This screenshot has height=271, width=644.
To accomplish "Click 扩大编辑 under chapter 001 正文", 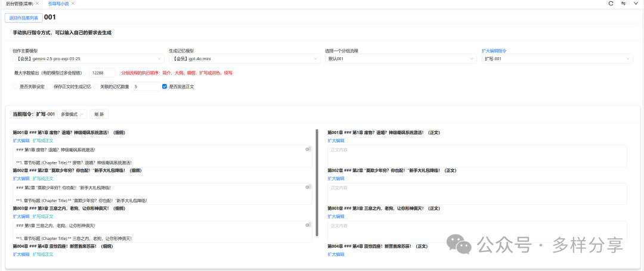I will [x=336, y=141].
